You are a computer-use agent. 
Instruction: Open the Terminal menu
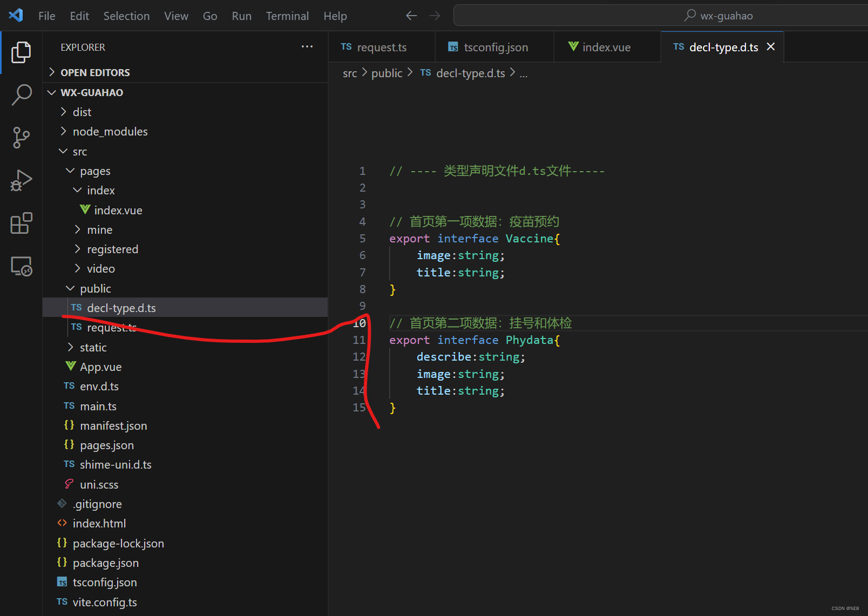tap(287, 16)
